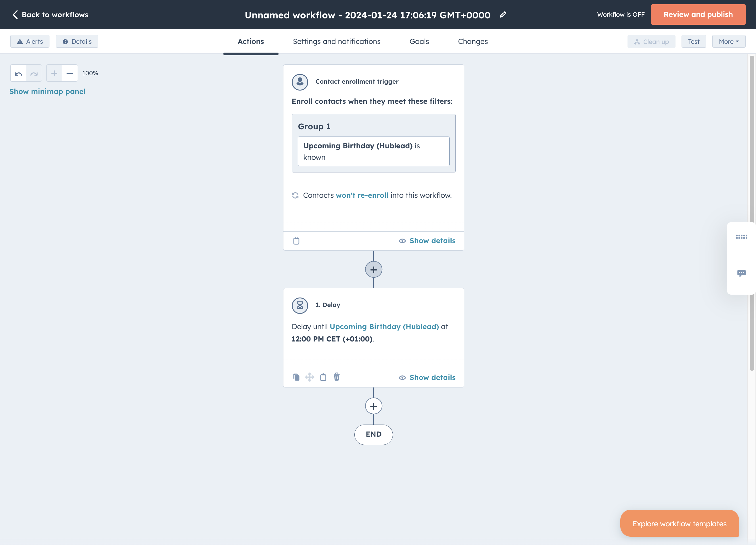Open the Alerts panel
Image resolution: width=756 pixels, height=545 pixels.
click(30, 41)
